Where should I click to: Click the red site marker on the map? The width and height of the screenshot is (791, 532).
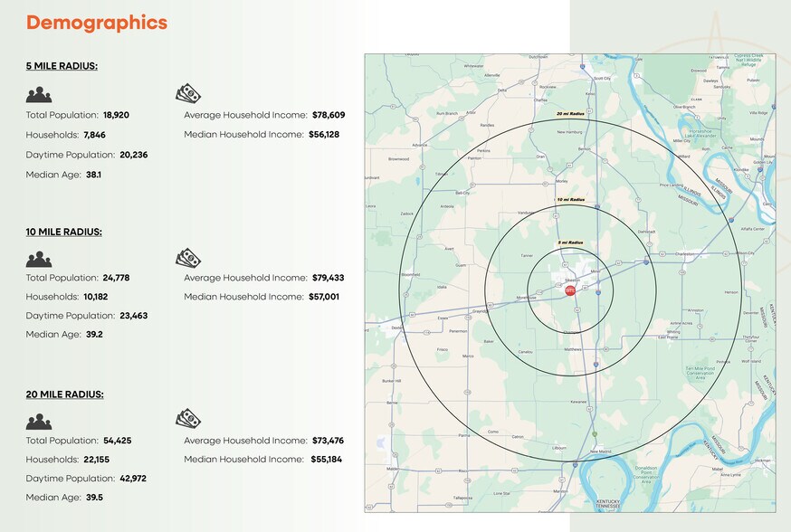point(570,291)
